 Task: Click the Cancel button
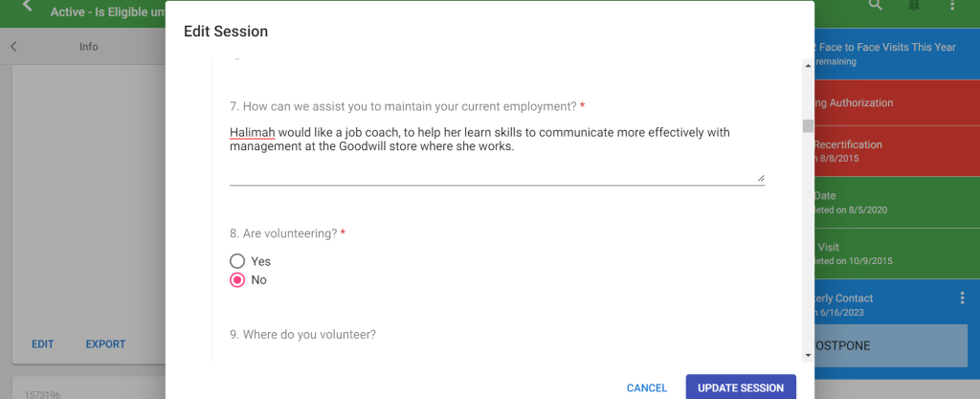click(x=647, y=388)
